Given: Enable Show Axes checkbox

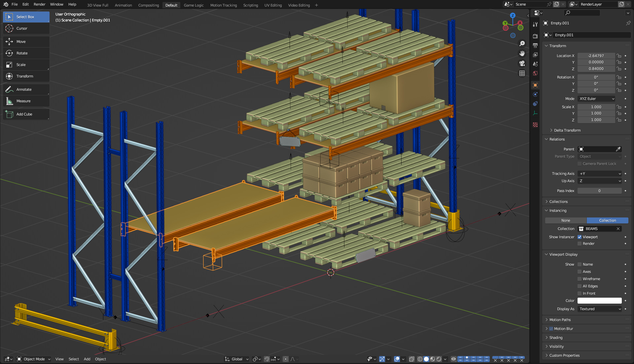Looking at the screenshot, I should [580, 272].
